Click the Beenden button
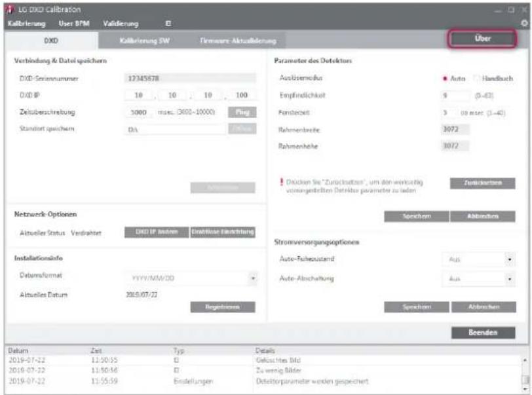 point(483,333)
